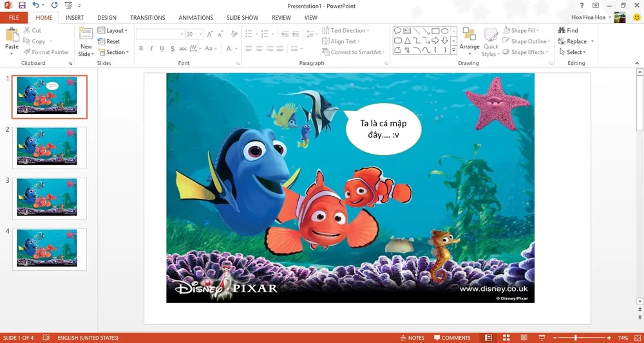Select the rectangle shape in shapes gallery
Image resolution: width=644 pixels, height=343 pixels.
[435, 31]
